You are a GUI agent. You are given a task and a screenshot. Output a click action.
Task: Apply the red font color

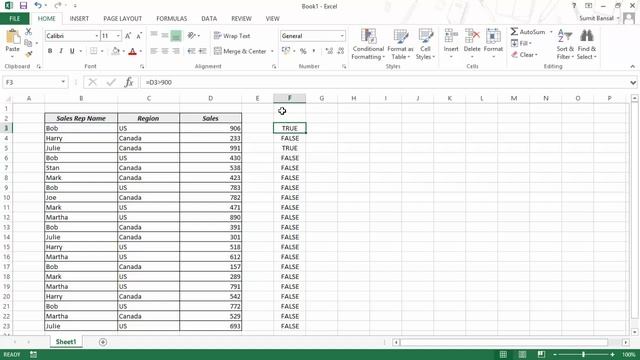click(x=132, y=51)
